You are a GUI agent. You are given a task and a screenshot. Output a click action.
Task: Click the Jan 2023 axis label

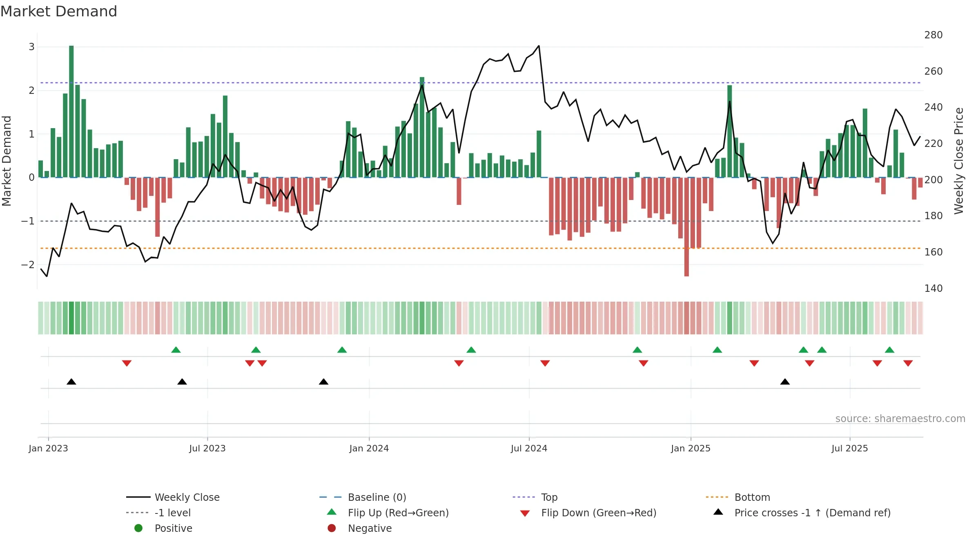pos(48,448)
